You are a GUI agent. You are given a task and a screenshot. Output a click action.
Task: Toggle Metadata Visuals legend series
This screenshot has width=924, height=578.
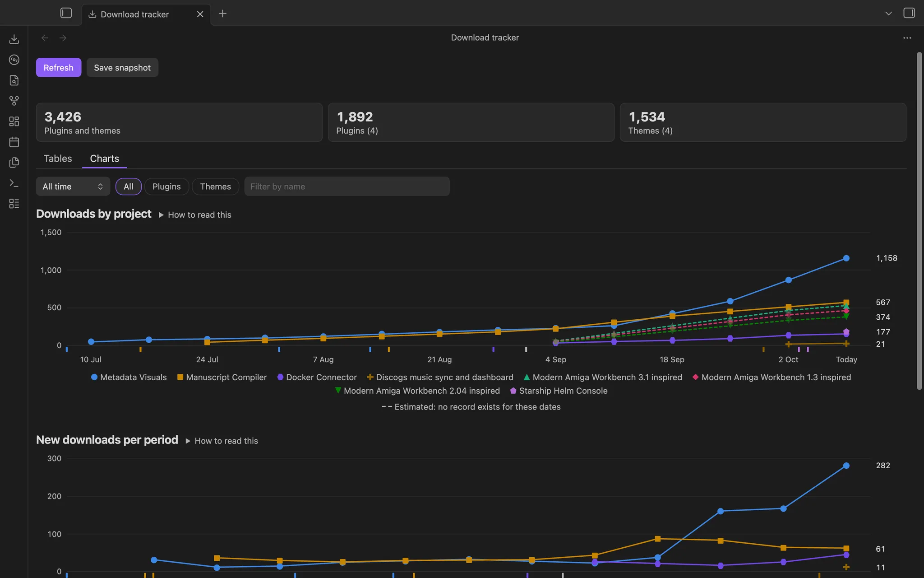click(129, 378)
